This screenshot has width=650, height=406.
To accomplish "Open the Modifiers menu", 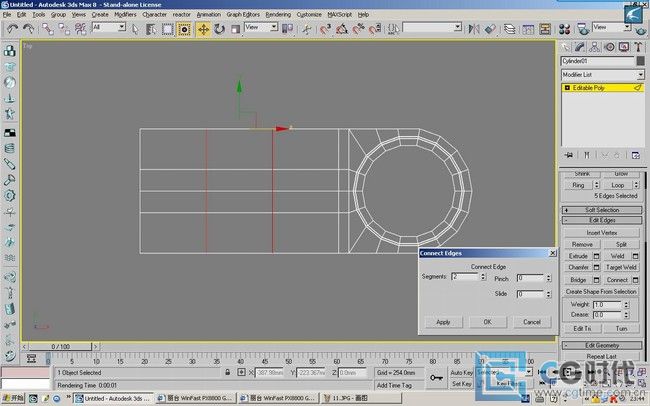I will [x=125, y=15].
